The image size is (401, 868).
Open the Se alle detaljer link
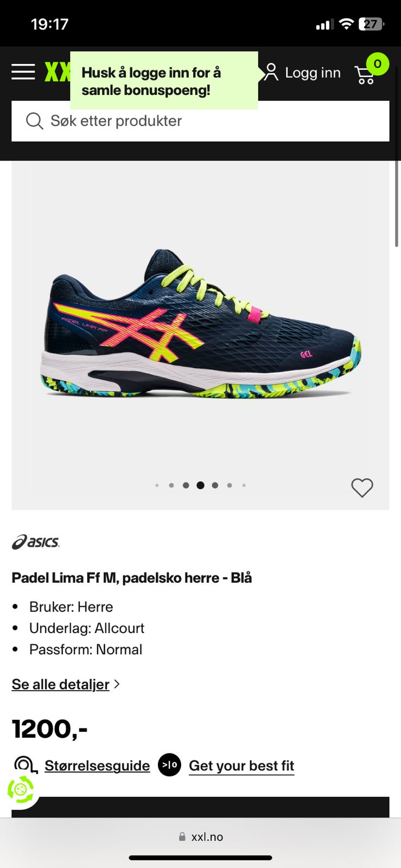coord(61,685)
